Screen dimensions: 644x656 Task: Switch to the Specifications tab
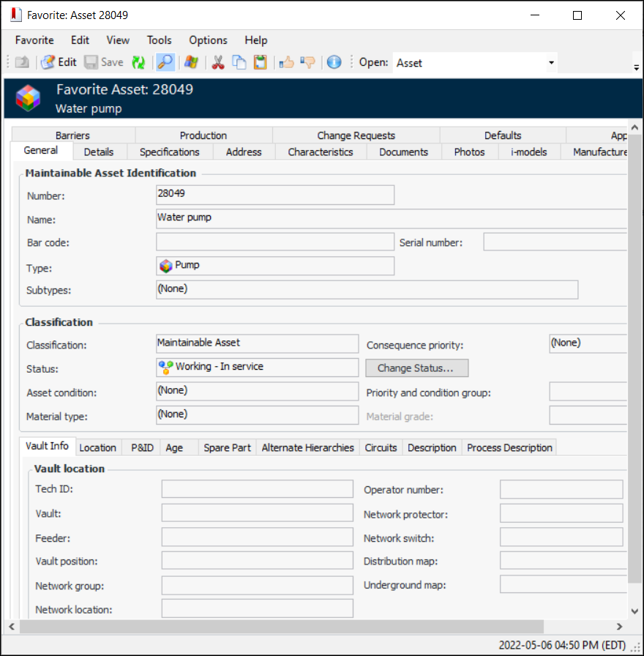coord(169,152)
